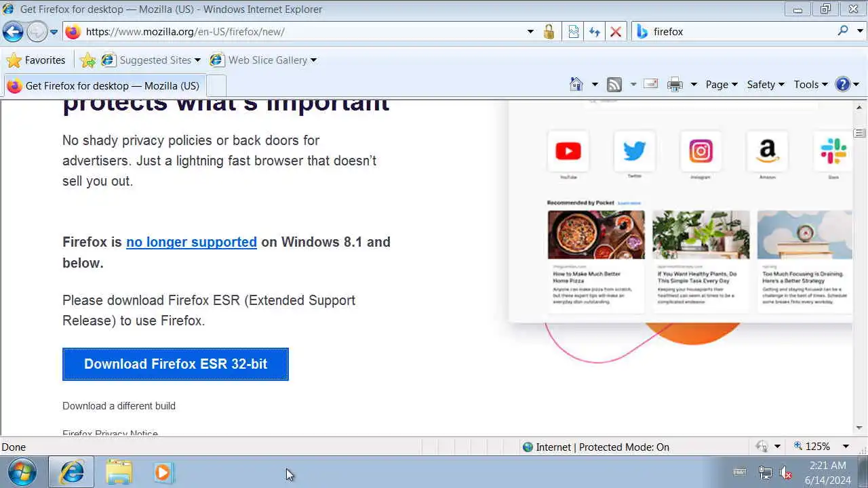Expand the address bar autocomplete dropdown arrow
This screenshot has height=488, width=868.
[x=530, y=31]
